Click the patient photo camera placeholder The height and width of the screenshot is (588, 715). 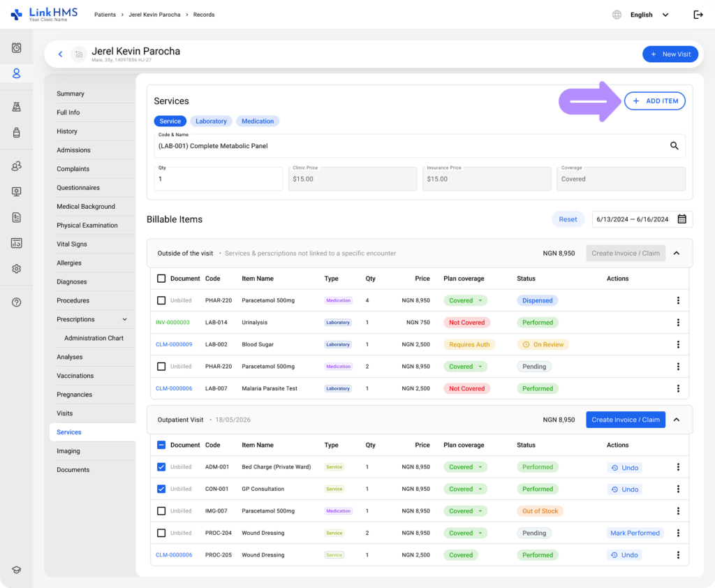coord(79,54)
